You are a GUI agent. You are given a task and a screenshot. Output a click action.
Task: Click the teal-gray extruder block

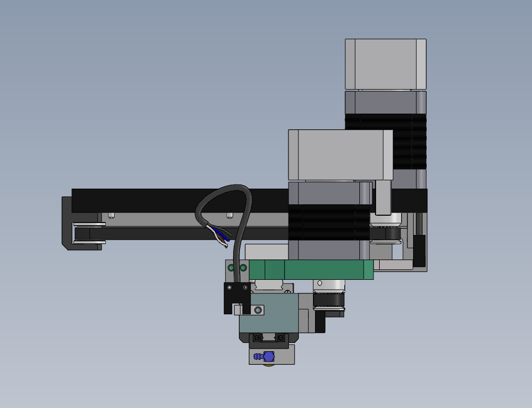click(x=269, y=314)
